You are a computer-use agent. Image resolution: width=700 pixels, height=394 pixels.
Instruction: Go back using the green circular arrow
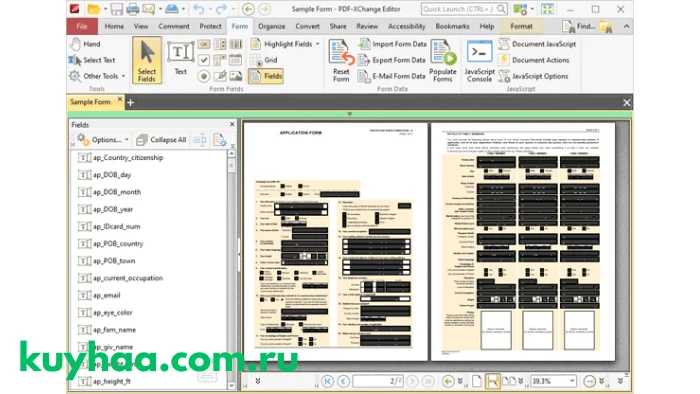pos(249,9)
